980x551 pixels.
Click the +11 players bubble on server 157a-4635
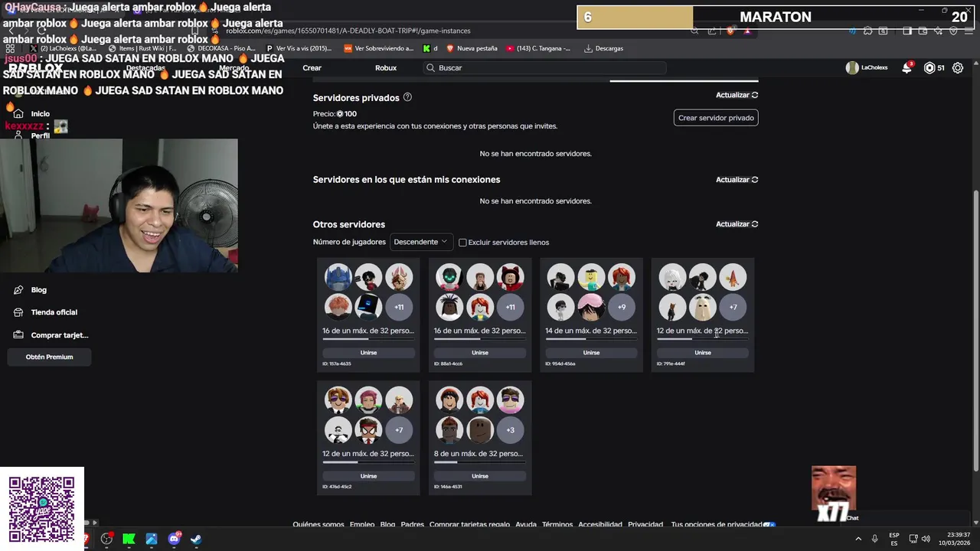(399, 307)
